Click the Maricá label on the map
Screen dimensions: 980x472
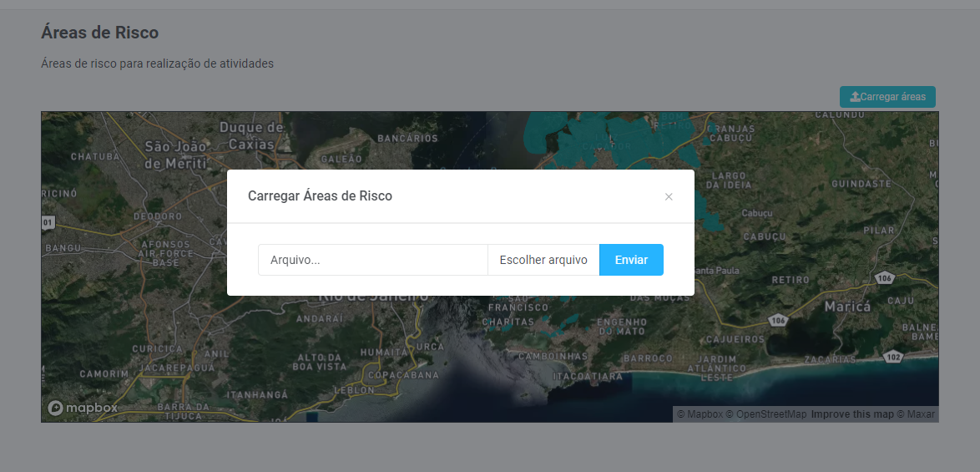point(847,307)
